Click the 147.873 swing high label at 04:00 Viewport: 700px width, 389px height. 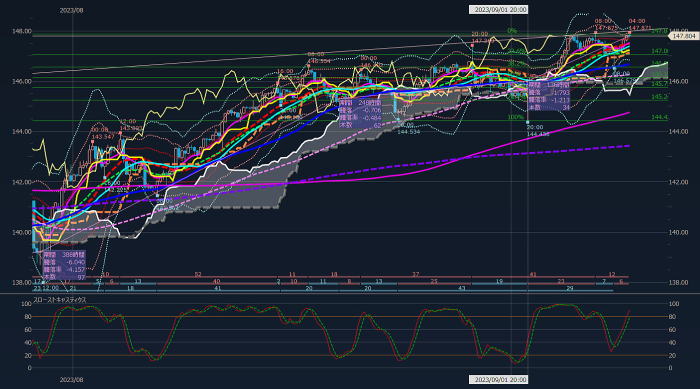(640, 28)
